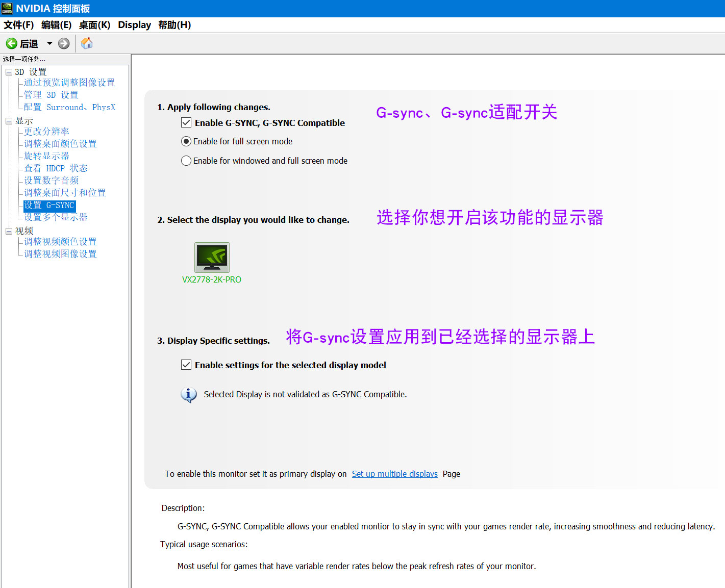
Task: Collapse the 显示 tree section
Action: [x=9, y=120]
